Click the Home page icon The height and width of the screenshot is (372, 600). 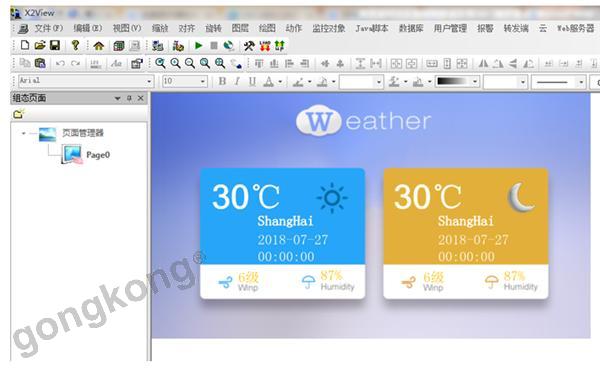tap(99, 46)
